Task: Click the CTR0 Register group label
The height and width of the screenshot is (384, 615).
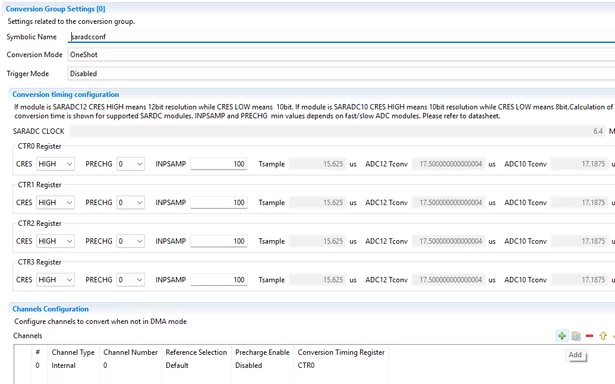Action: [x=39, y=146]
